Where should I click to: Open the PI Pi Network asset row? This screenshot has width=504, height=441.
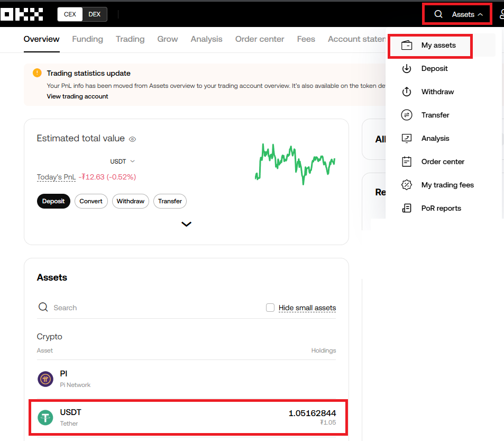[x=187, y=379]
